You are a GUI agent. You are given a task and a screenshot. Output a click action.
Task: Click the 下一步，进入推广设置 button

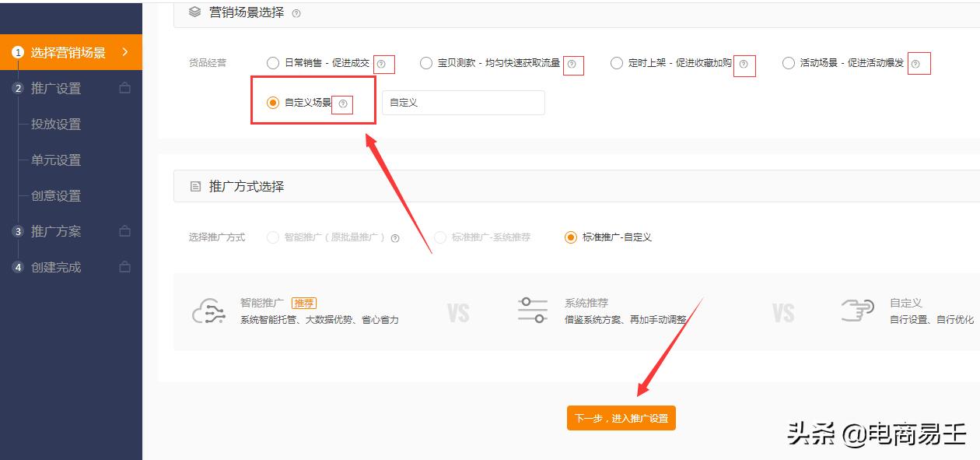[621, 418]
